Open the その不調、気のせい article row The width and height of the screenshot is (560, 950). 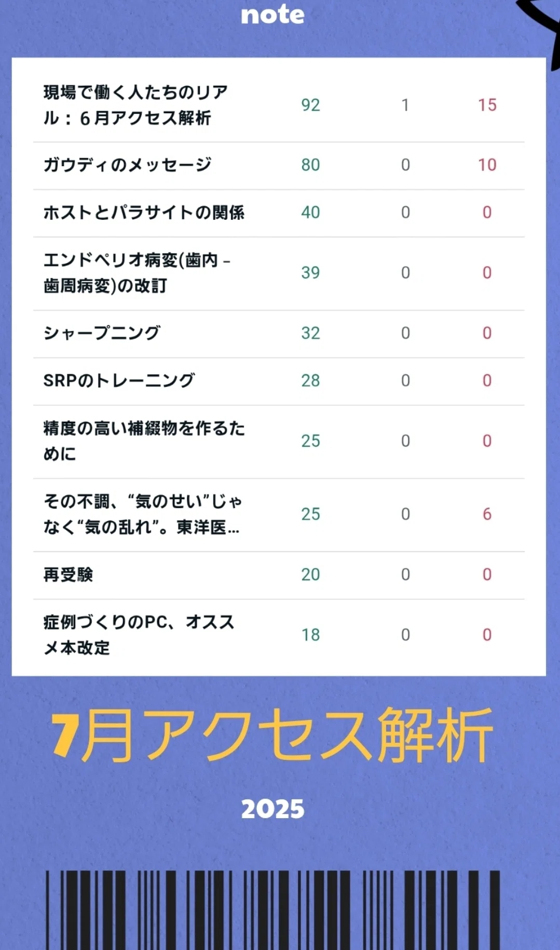(x=143, y=514)
